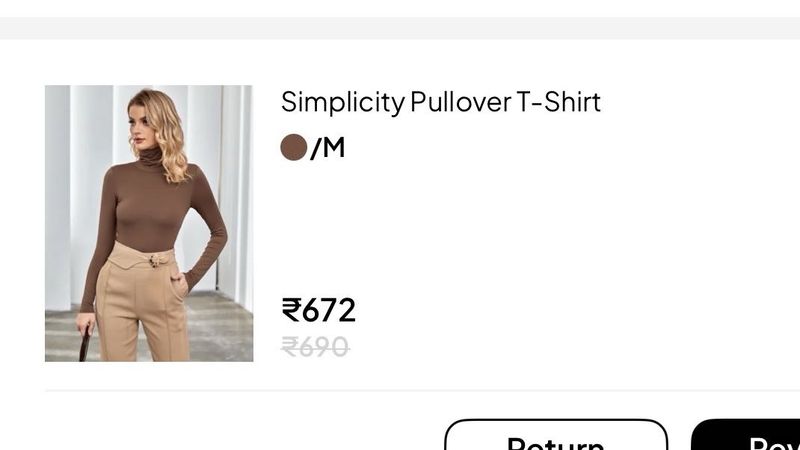Select the Return button

(556, 435)
